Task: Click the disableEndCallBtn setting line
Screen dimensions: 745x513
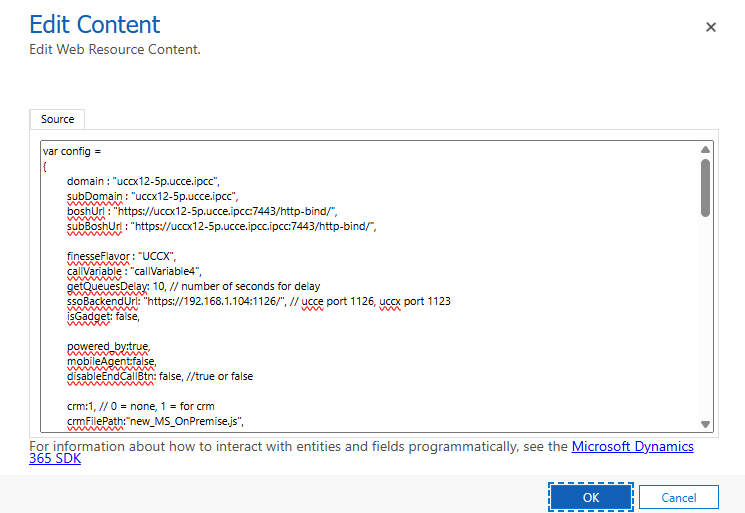Action: click(x=160, y=376)
